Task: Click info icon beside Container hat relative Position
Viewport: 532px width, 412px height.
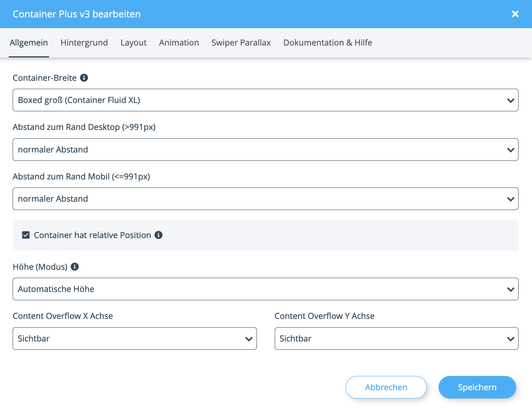Action: click(x=159, y=235)
